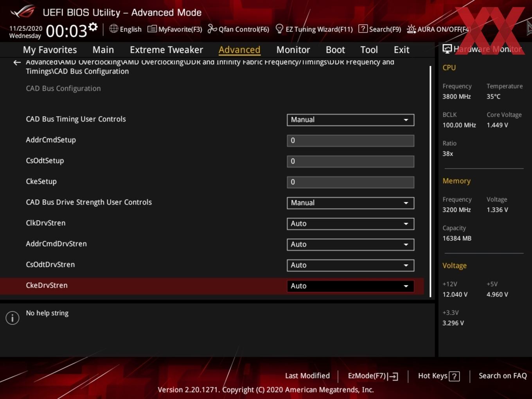
Task: Click the AddrCmdSetup value field
Action: coord(350,140)
